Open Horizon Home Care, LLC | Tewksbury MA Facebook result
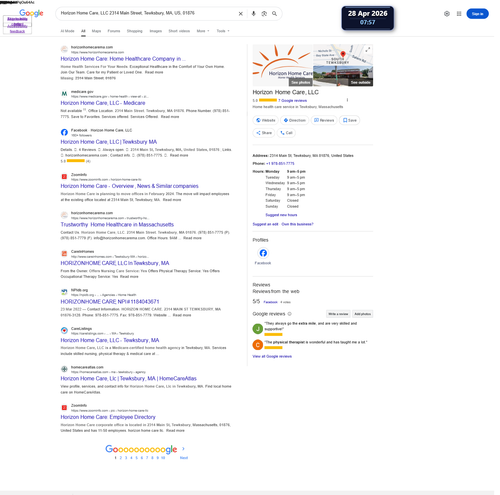Viewport: 500px width, 495px height. 109,142
